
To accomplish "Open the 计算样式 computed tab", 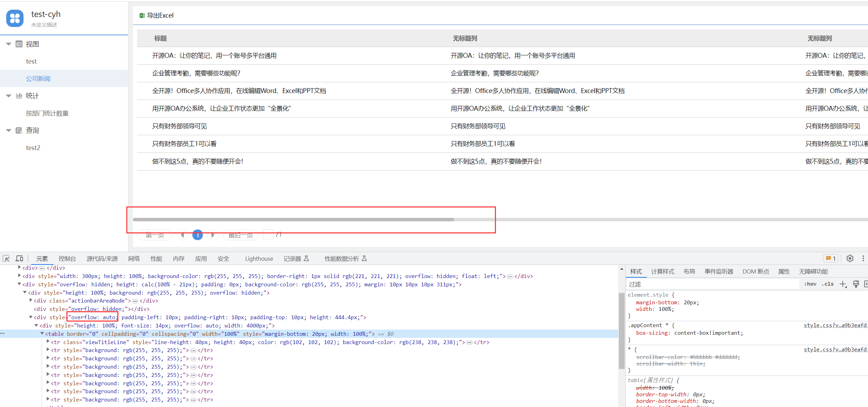I will [662, 271].
